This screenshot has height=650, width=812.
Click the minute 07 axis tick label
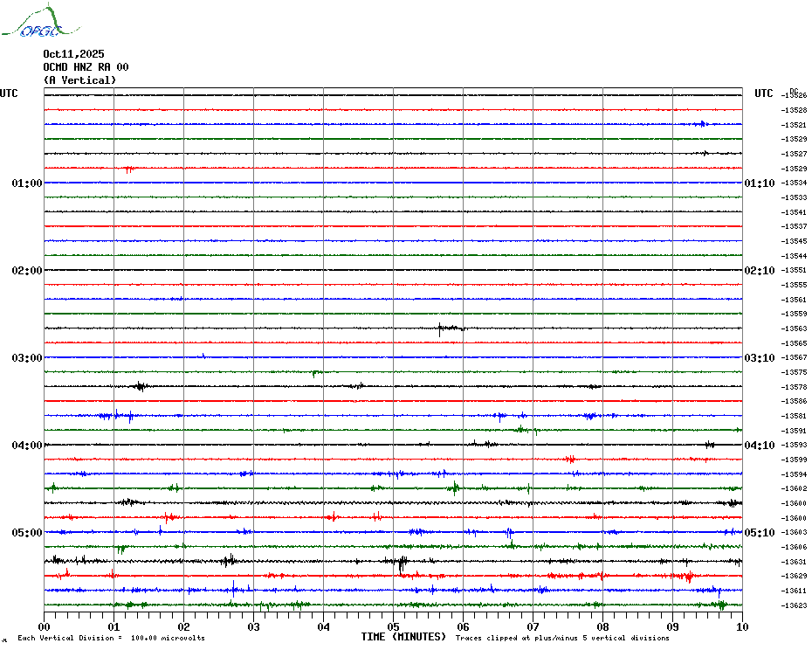[x=533, y=626]
